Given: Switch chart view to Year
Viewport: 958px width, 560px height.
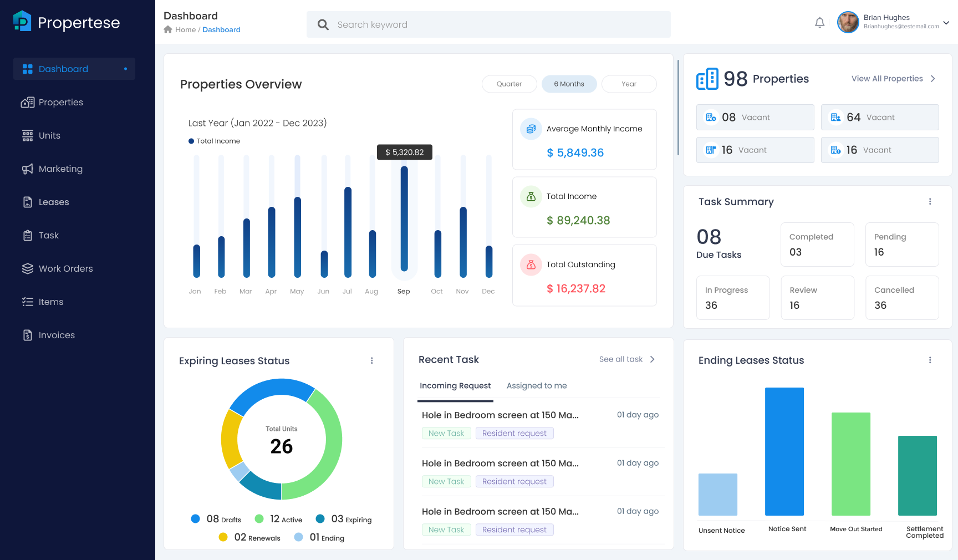Looking at the screenshot, I should [629, 84].
